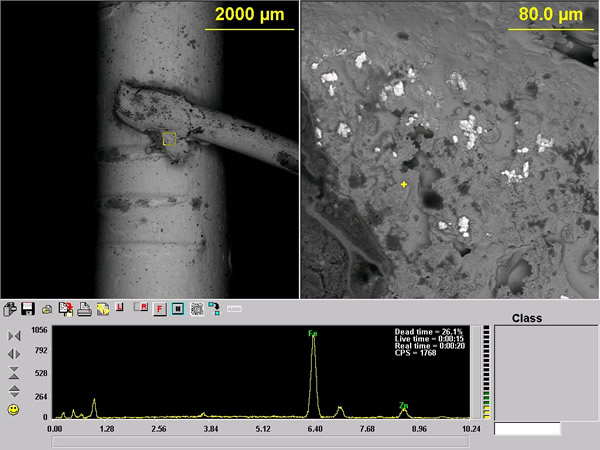Click the 'Dead time = 26.1%' readout

pyautogui.click(x=429, y=332)
